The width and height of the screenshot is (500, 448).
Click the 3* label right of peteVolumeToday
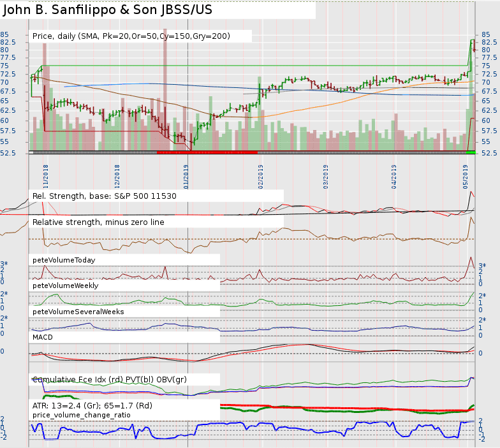click(482, 265)
